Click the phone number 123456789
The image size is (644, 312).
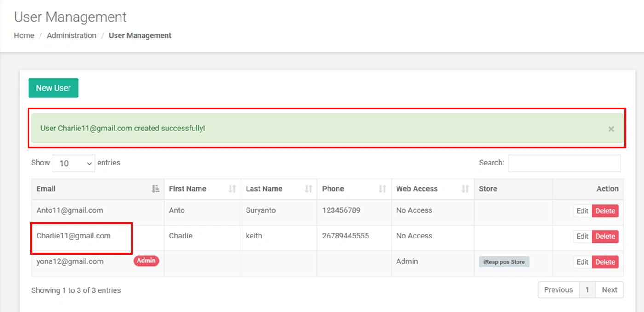341,210
